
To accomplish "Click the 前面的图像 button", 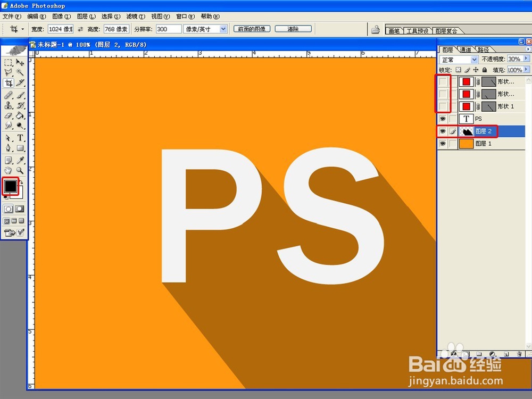I will coord(252,29).
